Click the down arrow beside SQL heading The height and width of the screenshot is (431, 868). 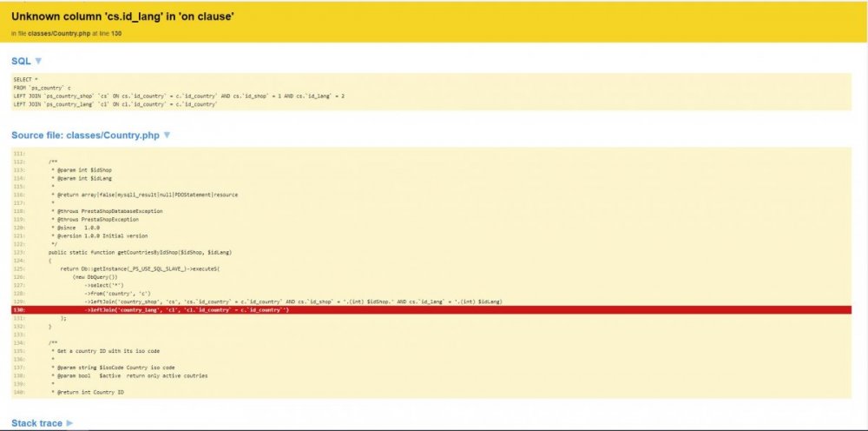tap(38, 61)
